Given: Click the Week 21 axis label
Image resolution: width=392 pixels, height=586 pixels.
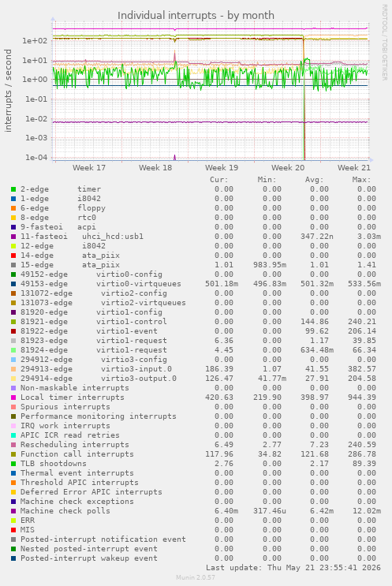Looking at the screenshot, I should [354, 167].
